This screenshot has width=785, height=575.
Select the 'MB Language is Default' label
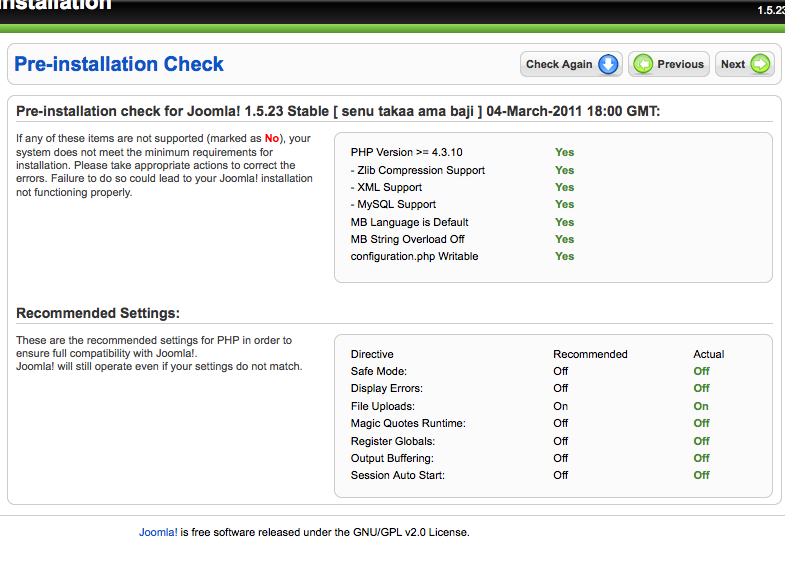pos(410,222)
